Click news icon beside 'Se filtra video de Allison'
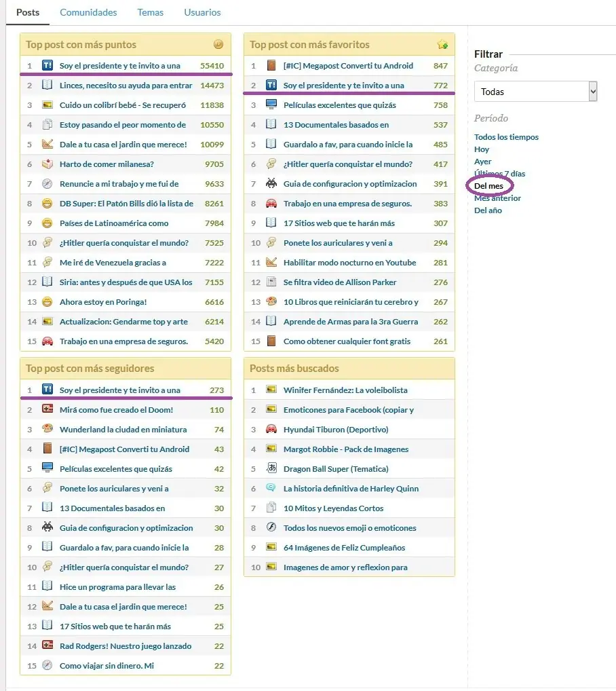The height and width of the screenshot is (691, 616). pos(271,282)
